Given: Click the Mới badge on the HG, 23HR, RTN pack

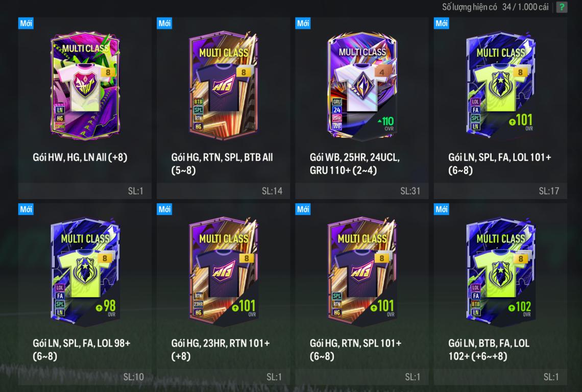Looking at the screenshot, I should pos(164,209).
